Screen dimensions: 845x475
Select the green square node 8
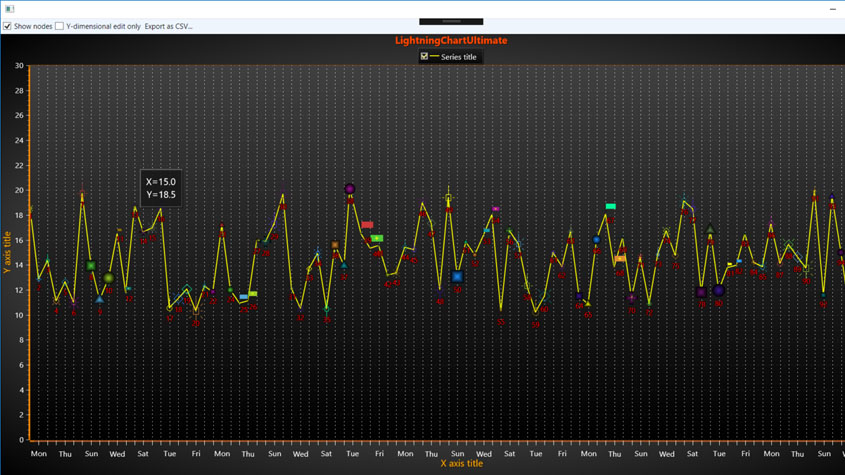click(91, 266)
